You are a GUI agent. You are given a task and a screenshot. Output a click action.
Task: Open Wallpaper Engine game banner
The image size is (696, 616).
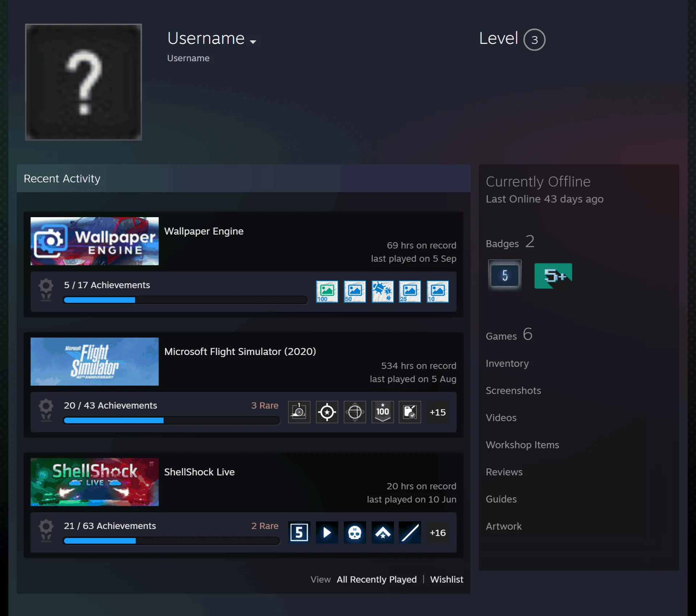click(x=95, y=241)
